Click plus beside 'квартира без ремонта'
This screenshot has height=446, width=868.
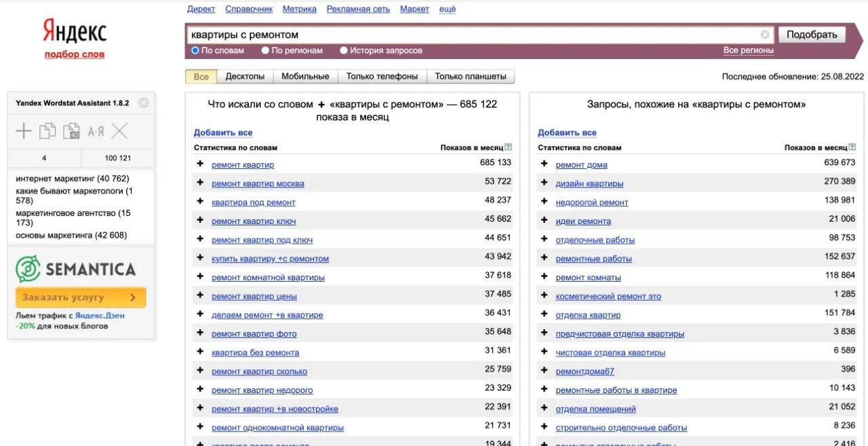200,352
